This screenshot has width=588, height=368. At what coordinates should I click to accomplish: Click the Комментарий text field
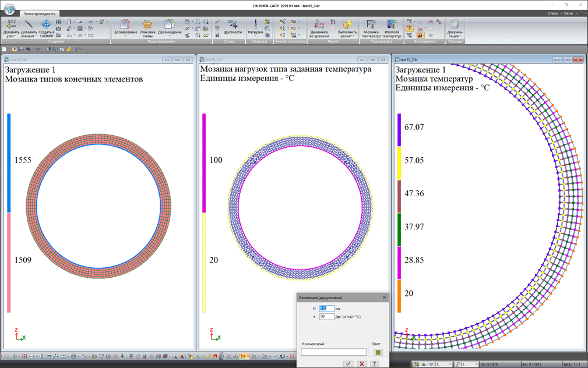333,352
